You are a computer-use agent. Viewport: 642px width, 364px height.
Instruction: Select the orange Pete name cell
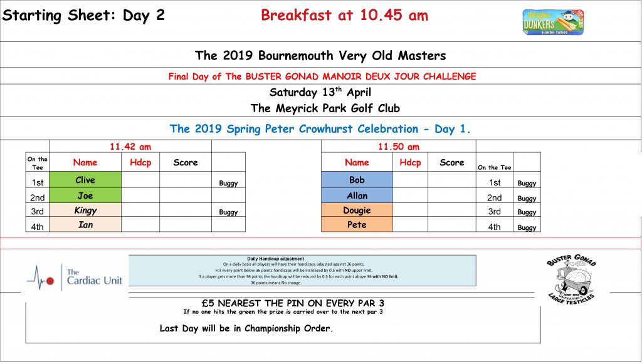pos(357,224)
